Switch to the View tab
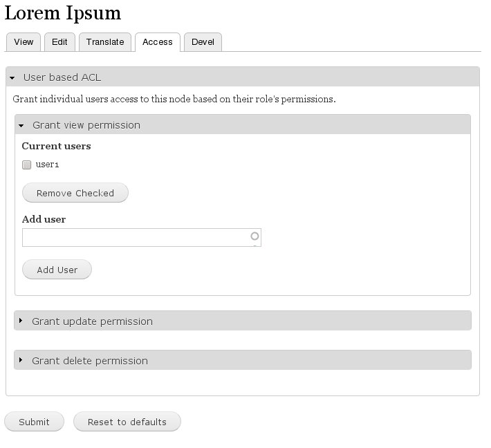 tap(24, 42)
